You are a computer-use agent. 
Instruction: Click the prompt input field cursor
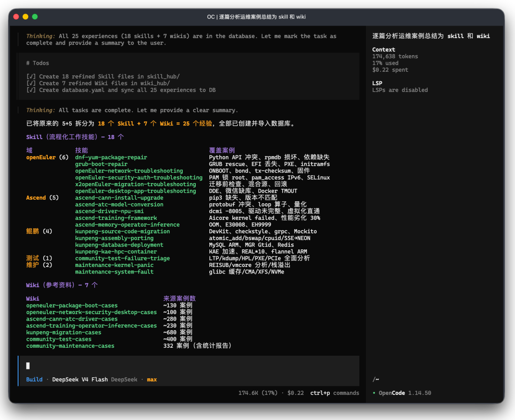pos(28,366)
